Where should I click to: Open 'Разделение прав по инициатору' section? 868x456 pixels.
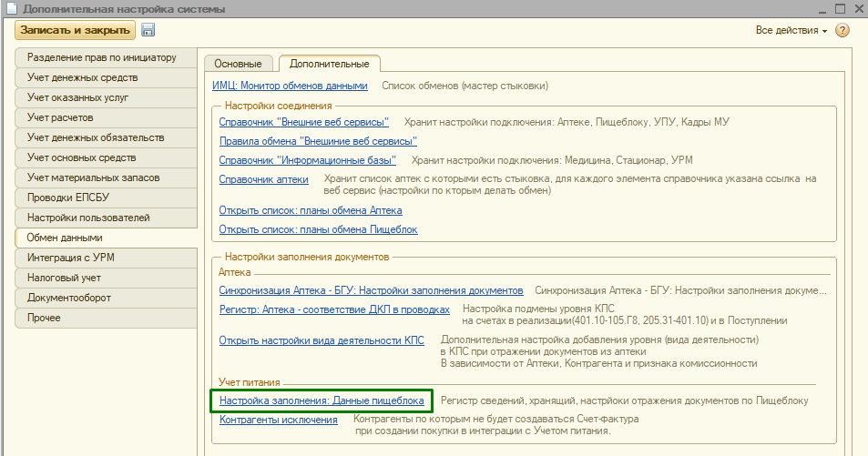[x=101, y=58]
